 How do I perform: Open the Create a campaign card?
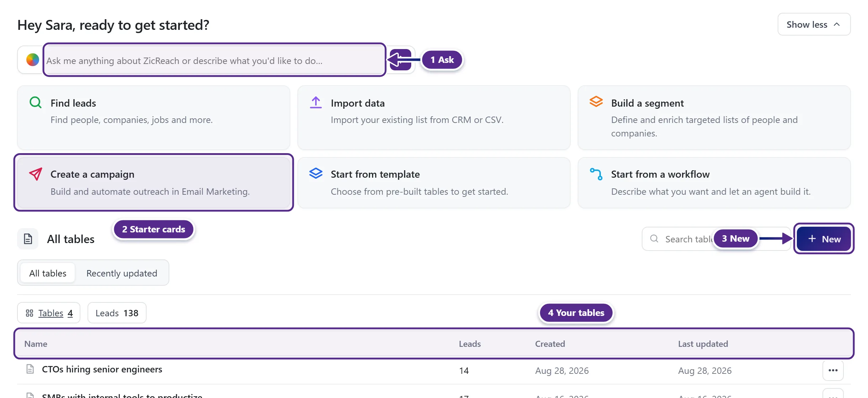click(154, 183)
